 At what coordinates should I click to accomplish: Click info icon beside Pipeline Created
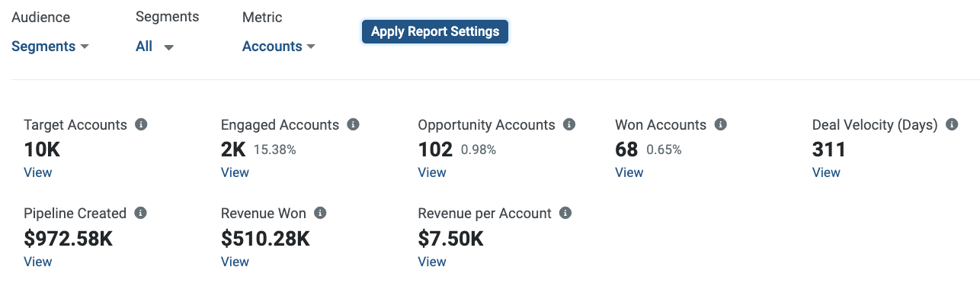click(140, 214)
